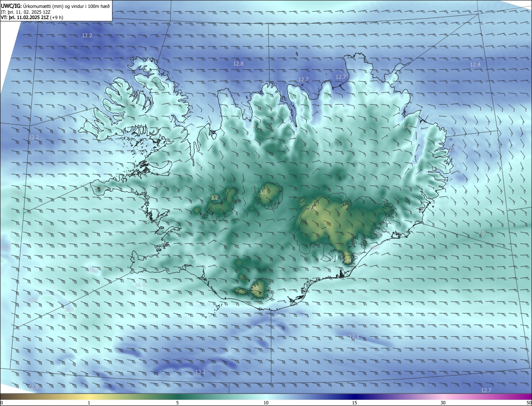
Task: Click the UWC/IG Úrkomumætti title line
Action: pyautogui.click(x=55, y=6)
